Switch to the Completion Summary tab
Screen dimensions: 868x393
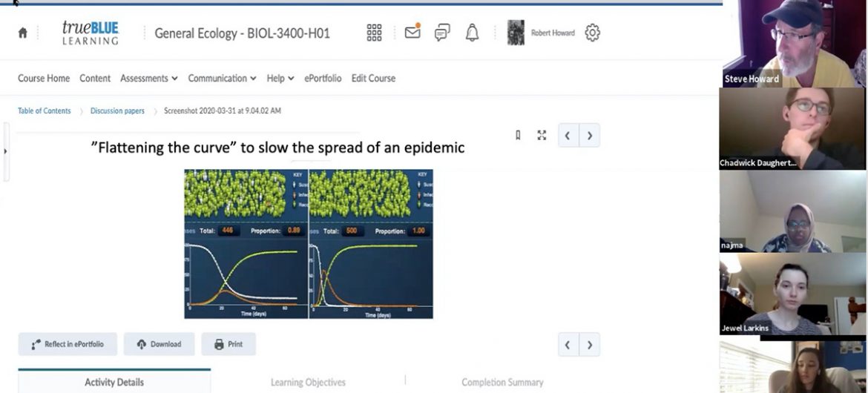(502, 382)
